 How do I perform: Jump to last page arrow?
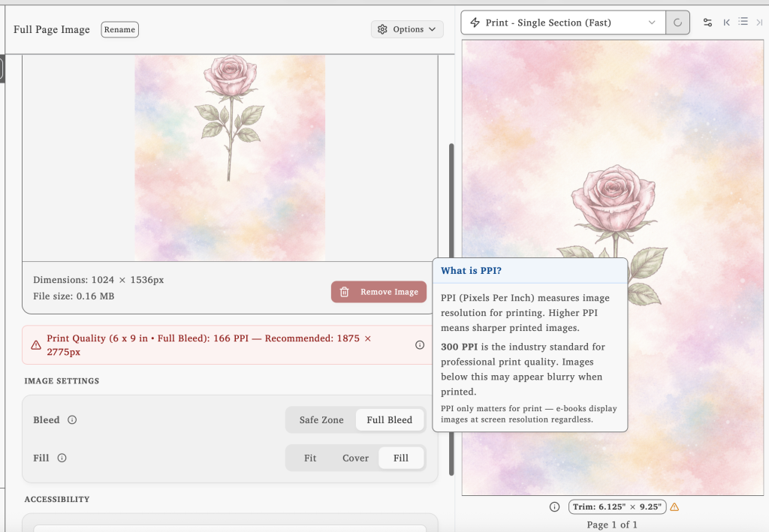pyautogui.click(x=759, y=23)
